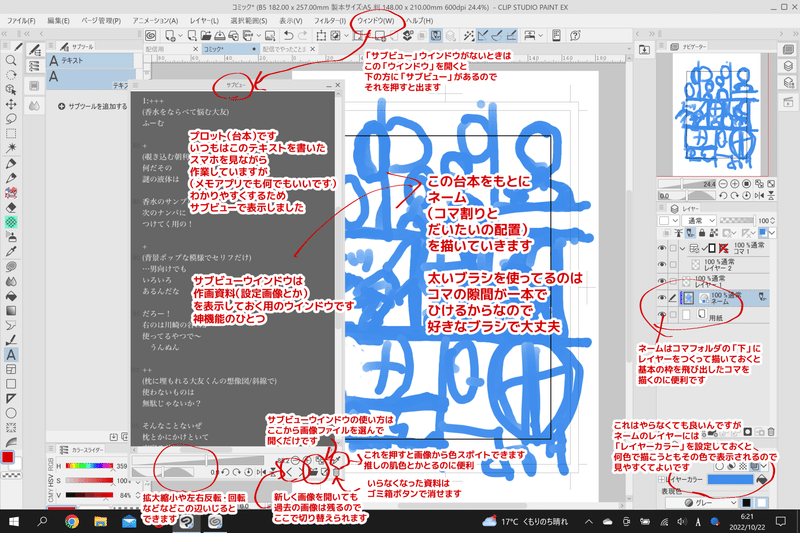Click eyedropper icon in Sub View window
Screen dimensions: 800x533
tap(336, 461)
